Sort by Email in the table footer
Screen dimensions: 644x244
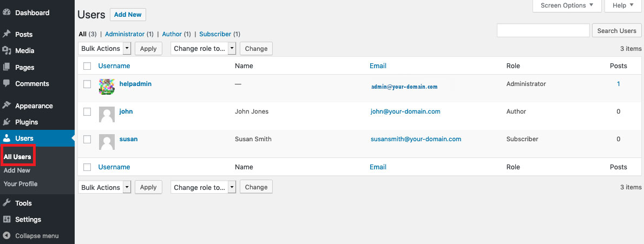pyautogui.click(x=378, y=167)
